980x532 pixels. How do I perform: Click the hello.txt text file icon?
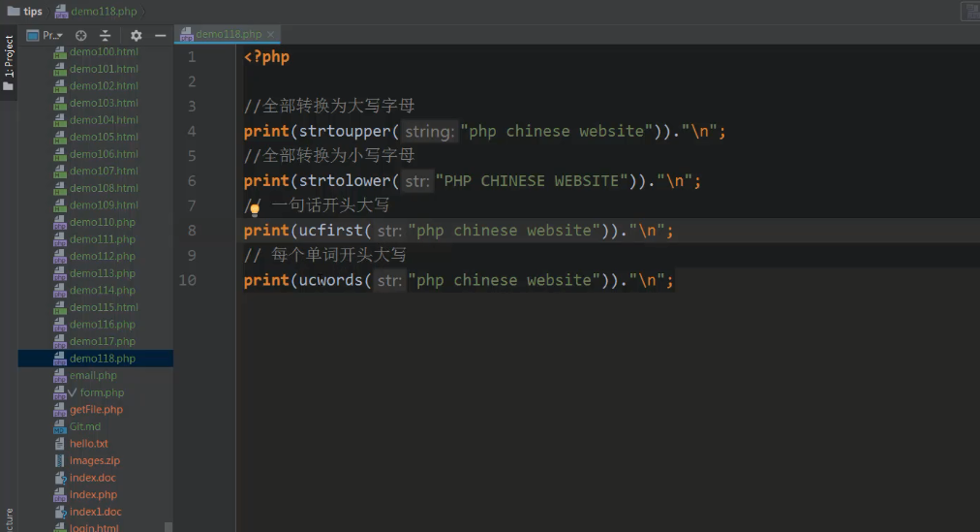[59, 444]
